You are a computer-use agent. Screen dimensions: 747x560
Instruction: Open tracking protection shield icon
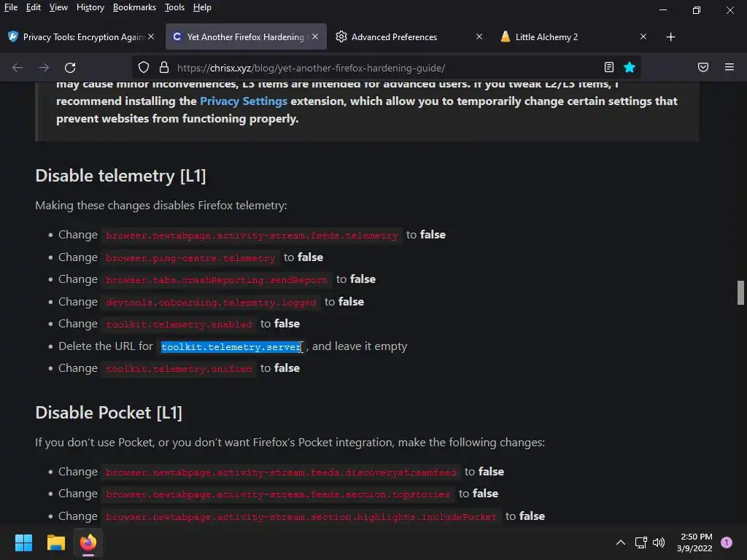tap(144, 68)
